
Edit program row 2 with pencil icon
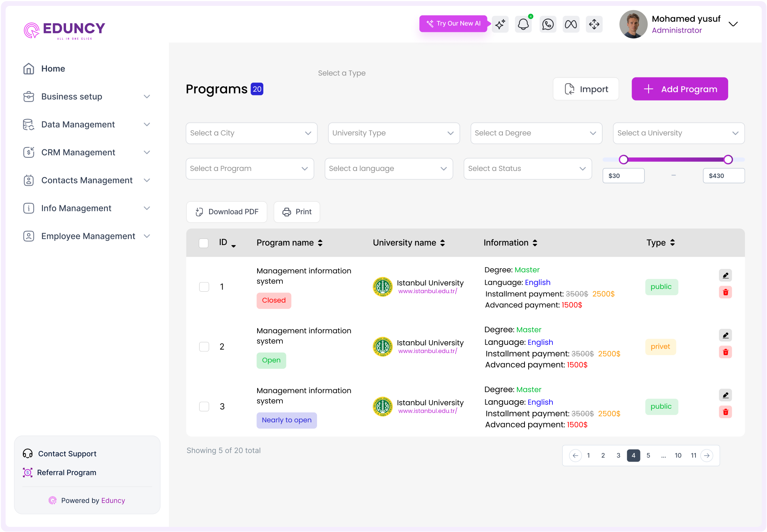726,335
